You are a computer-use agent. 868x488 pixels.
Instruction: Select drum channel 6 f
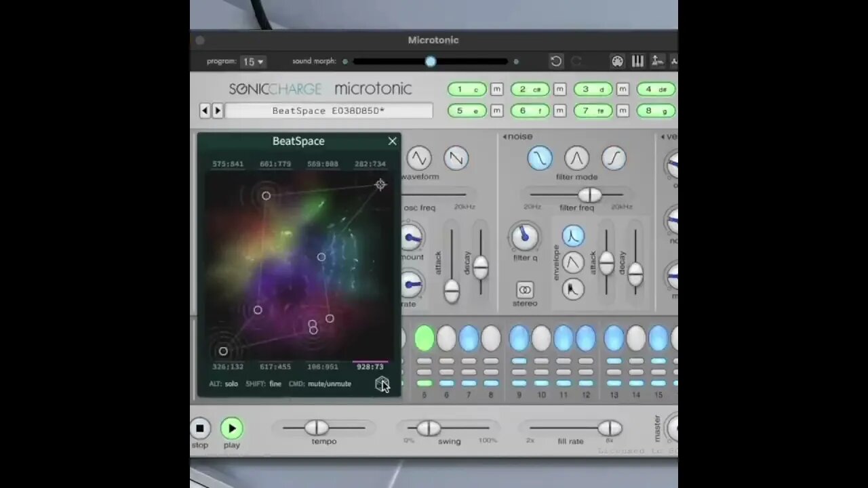[530, 110]
